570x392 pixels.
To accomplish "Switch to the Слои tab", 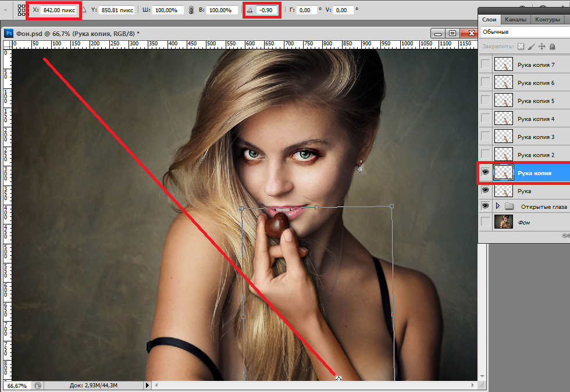I will pos(489,20).
